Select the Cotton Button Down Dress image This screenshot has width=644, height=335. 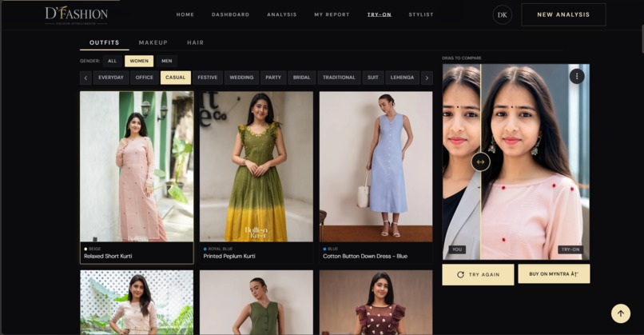coord(376,166)
